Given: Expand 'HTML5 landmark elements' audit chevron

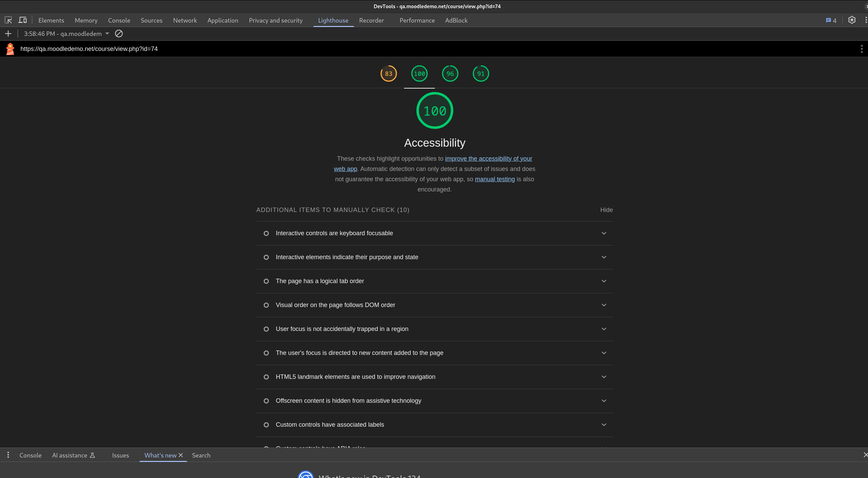Looking at the screenshot, I should [x=604, y=377].
